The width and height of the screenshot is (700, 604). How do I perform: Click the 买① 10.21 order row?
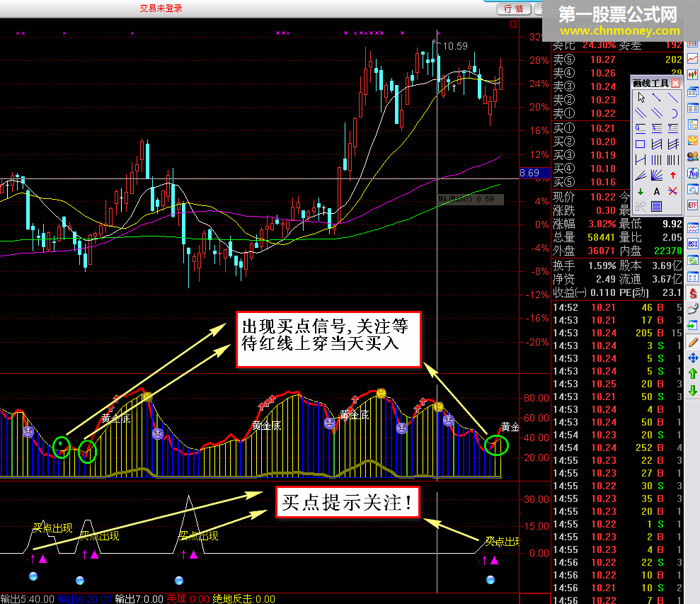pos(592,128)
